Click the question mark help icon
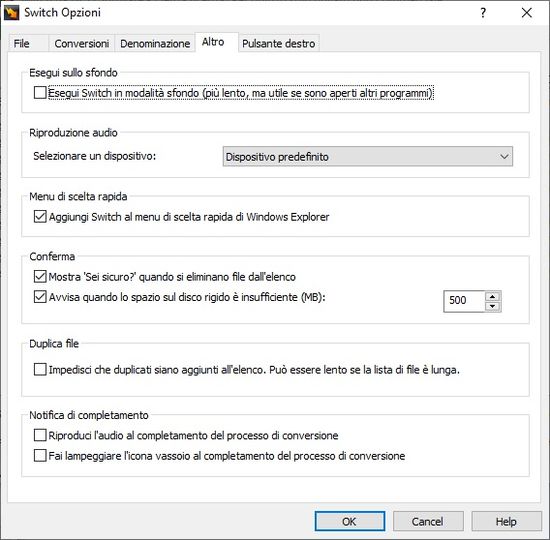The height and width of the screenshot is (540, 550). coord(483,13)
